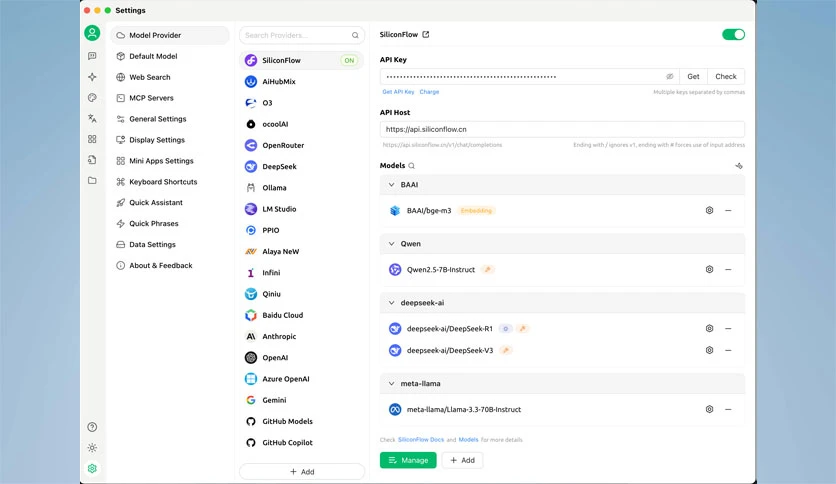Open the chat assistant sidebar icon
The image size is (836, 484).
(x=92, y=56)
